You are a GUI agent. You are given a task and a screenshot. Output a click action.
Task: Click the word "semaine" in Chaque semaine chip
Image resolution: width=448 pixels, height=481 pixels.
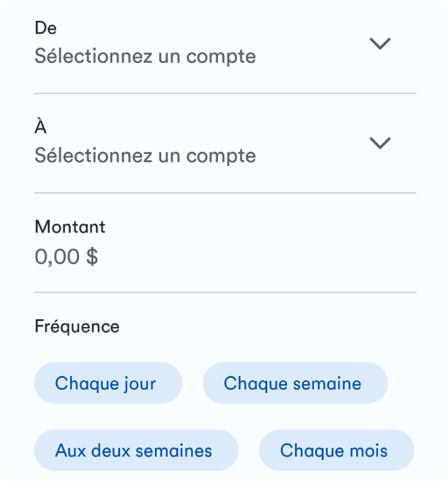[x=327, y=383]
